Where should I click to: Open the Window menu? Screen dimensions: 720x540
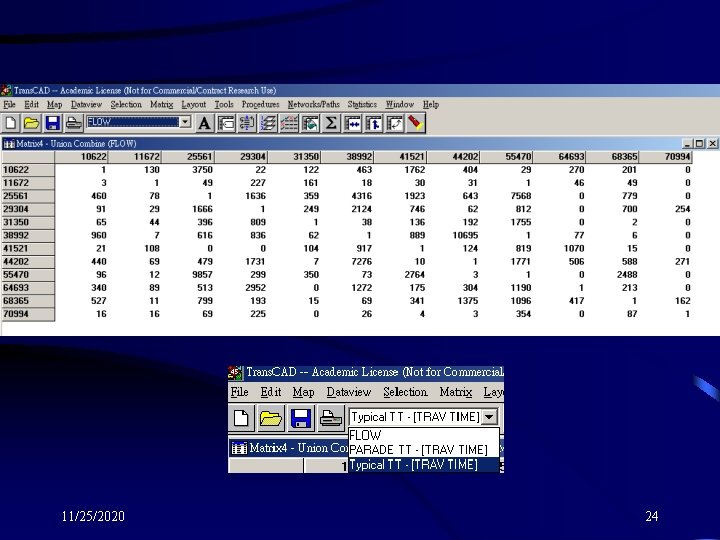coord(399,105)
